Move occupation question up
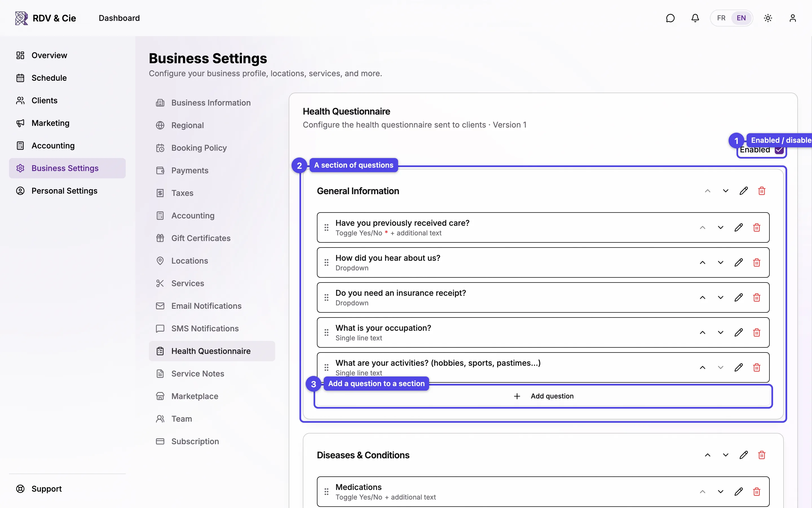 702,332
